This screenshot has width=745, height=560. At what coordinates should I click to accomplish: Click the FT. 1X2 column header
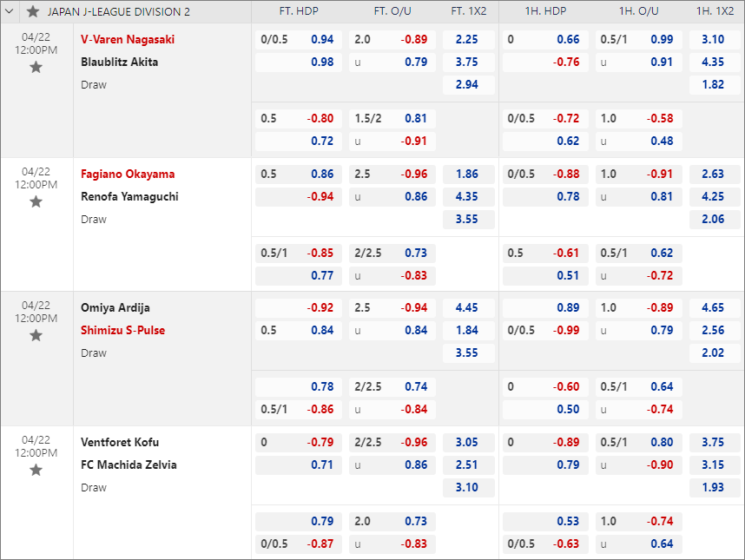click(x=469, y=11)
